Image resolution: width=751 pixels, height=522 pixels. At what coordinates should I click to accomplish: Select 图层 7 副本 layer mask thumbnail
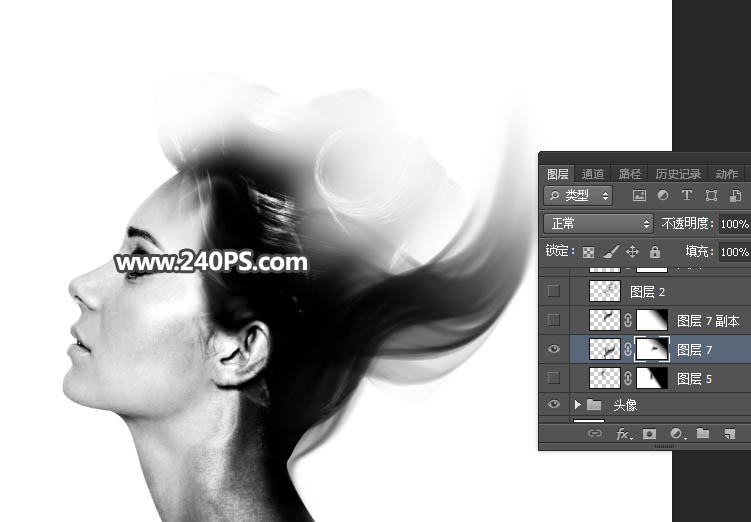[x=652, y=320]
